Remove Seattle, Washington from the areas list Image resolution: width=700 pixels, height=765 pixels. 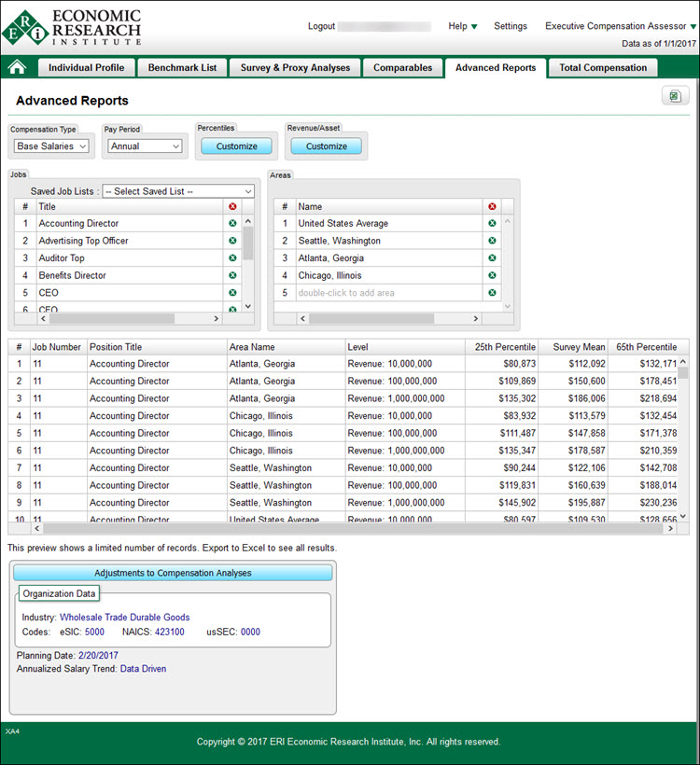tap(492, 241)
